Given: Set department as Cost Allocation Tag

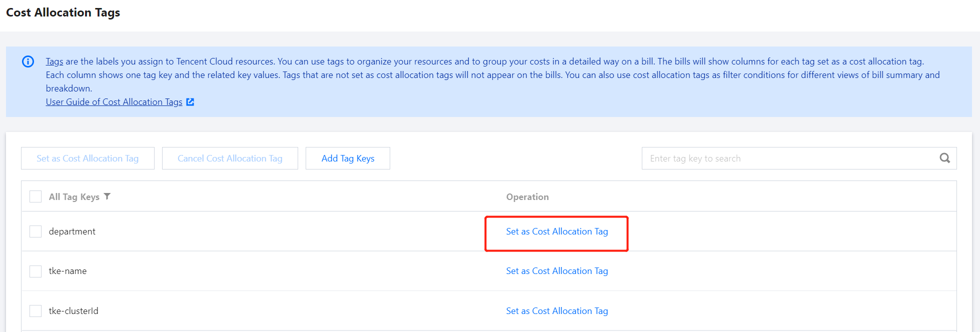Looking at the screenshot, I should [557, 231].
